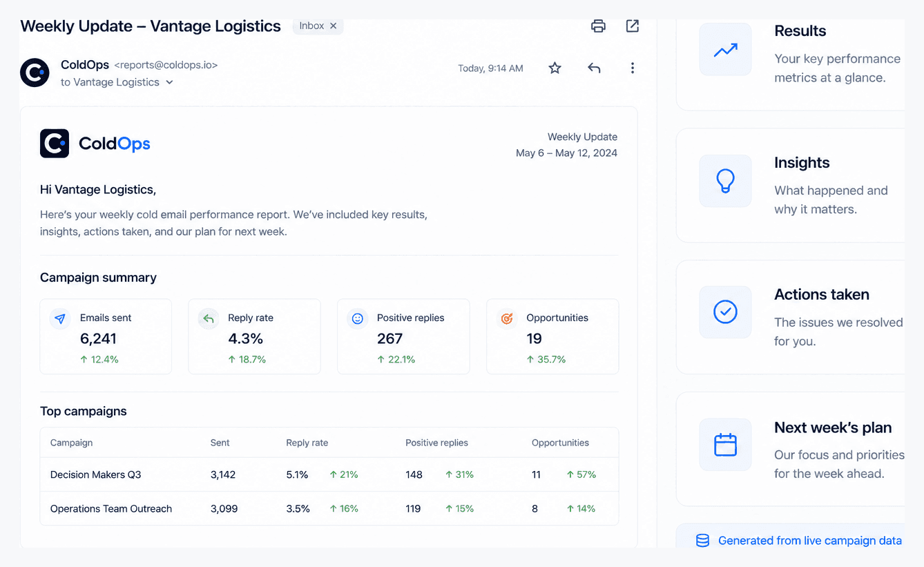
Task: Click the Positive replies smiley icon
Action: [x=358, y=318]
